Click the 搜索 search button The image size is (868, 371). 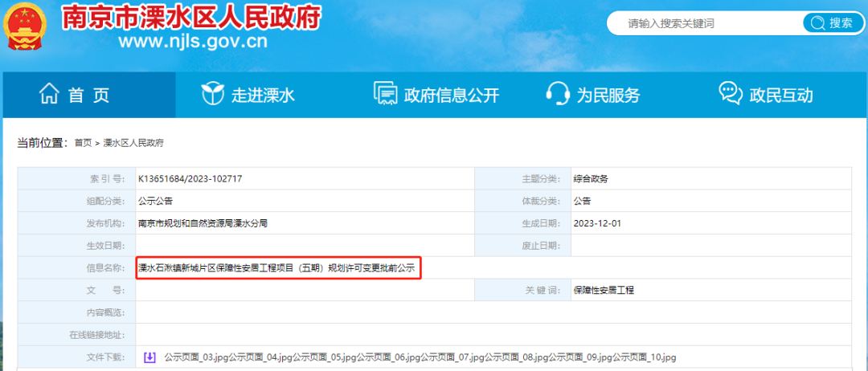tap(833, 23)
